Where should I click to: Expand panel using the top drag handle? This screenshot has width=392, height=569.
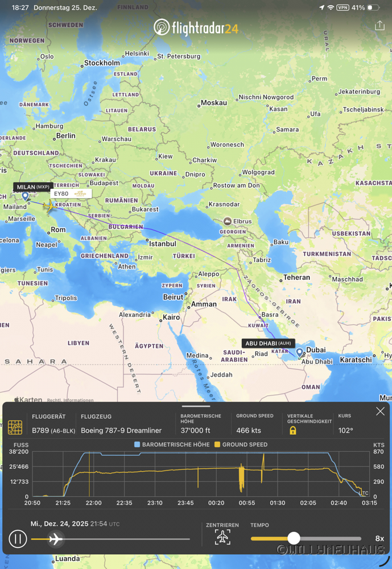point(196,406)
